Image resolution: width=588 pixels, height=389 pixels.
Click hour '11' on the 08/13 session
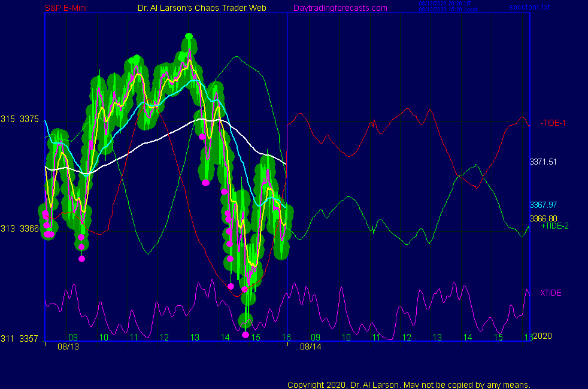tap(134, 338)
